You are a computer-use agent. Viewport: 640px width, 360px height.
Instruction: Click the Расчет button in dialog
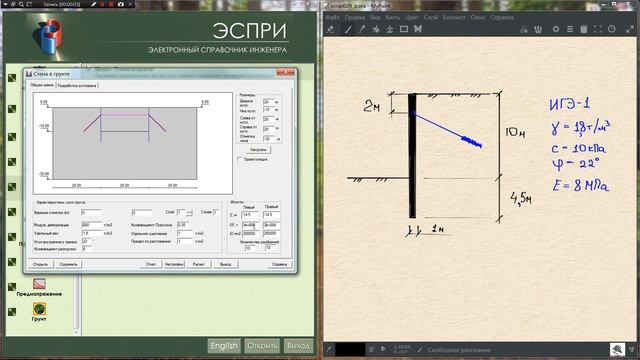[198, 264]
